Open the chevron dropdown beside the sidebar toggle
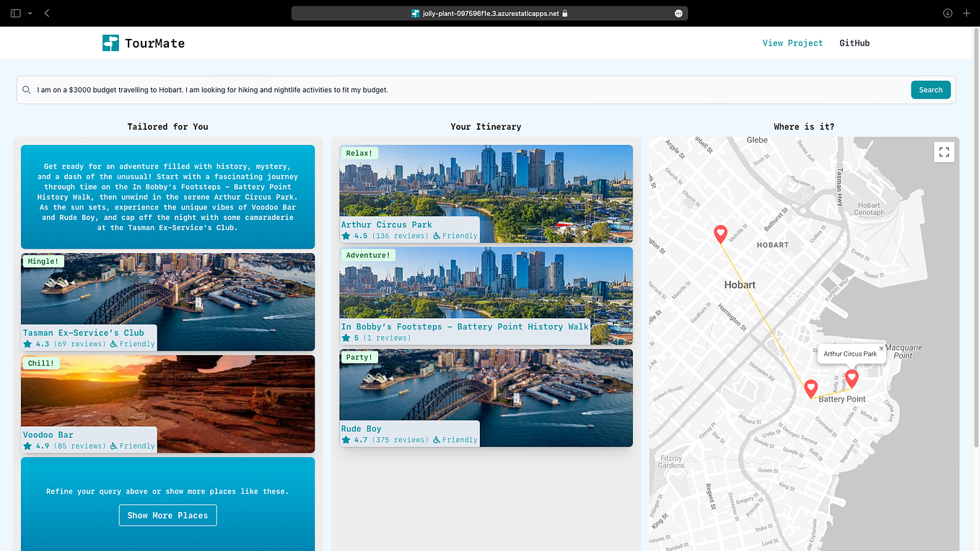Image resolution: width=980 pixels, height=551 pixels. point(29,12)
